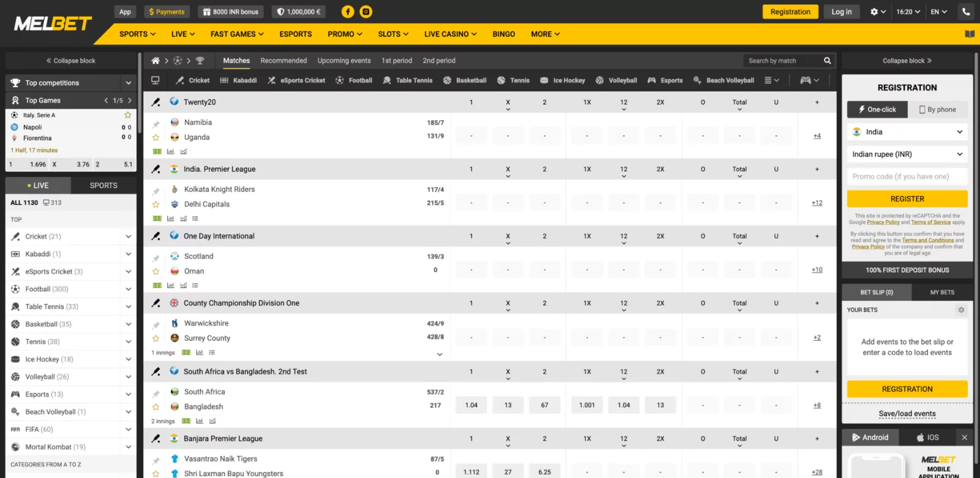The image size is (980, 478).
Task: Show next Top Games slide arrow
Action: [129, 101]
